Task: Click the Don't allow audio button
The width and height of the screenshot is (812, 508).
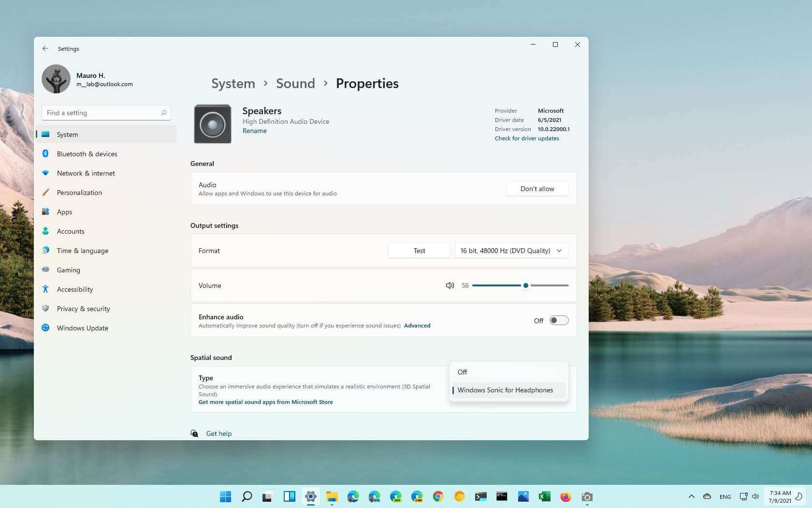Action: pyautogui.click(x=537, y=189)
